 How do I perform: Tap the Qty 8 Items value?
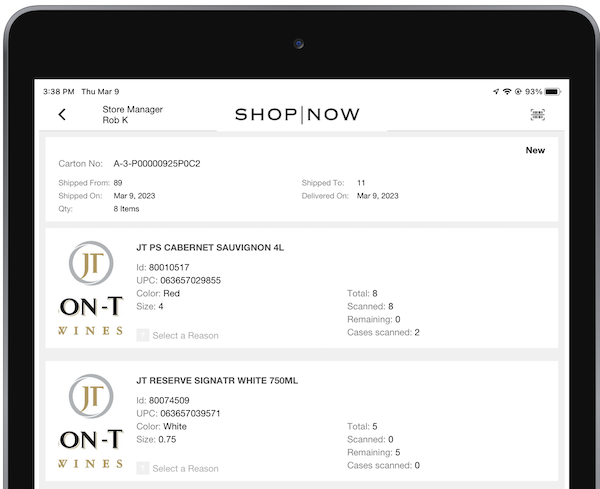[x=126, y=209]
